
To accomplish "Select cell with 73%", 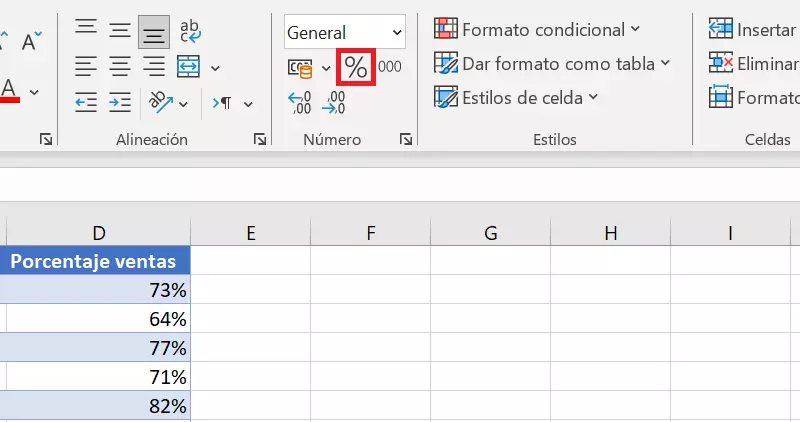I will pyautogui.click(x=95, y=289).
